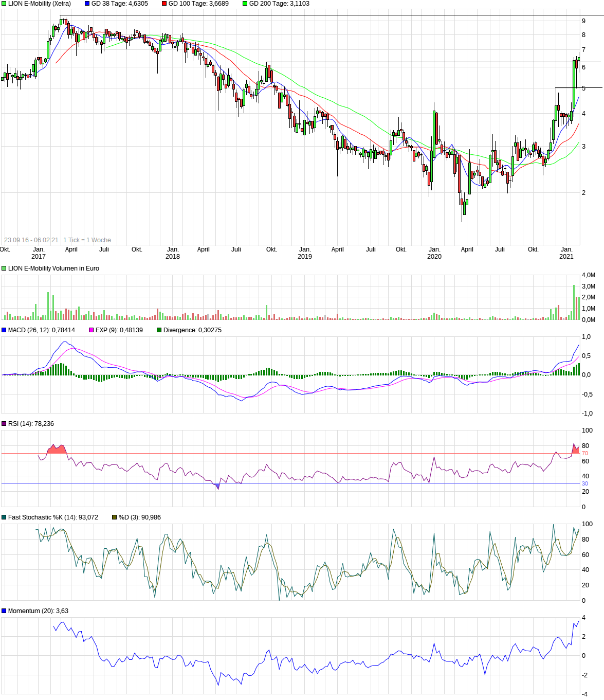
Task: Click the green LION E-Mobility (Xetra) legend square
Action: (4, 4)
